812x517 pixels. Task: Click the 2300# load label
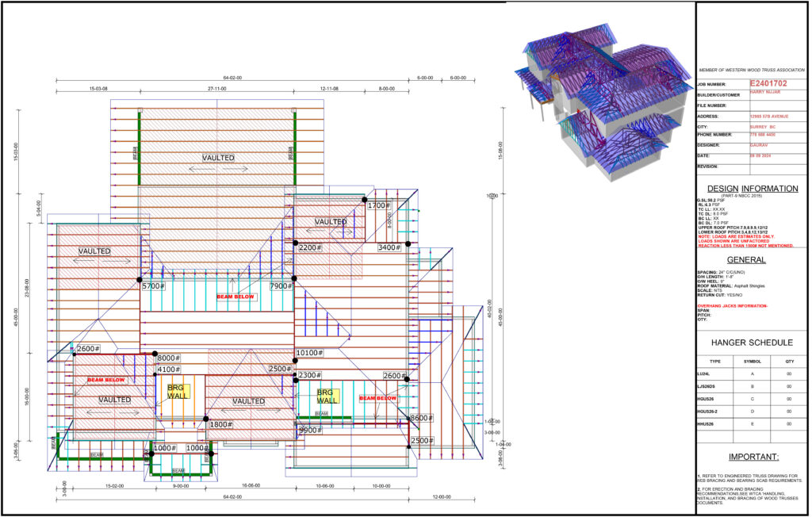click(x=310, y=375)
